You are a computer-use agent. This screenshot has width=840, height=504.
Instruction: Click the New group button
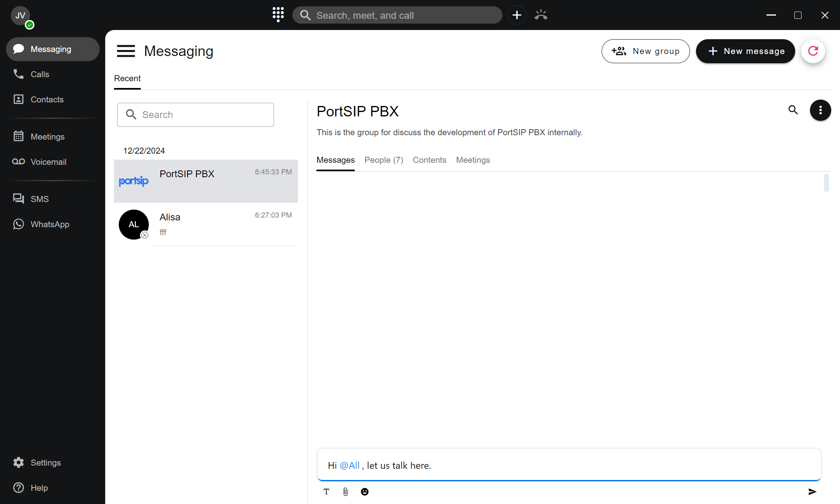[x=645, y=51]
